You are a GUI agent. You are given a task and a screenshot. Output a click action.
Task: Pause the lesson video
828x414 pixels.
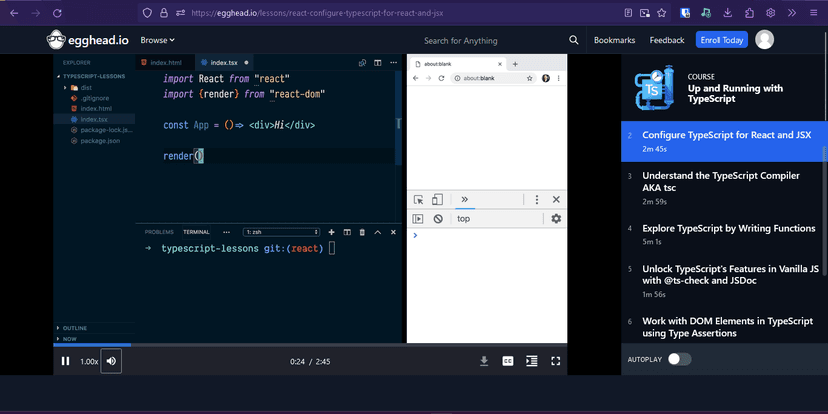pyautogui.click(x=66, y=361)
